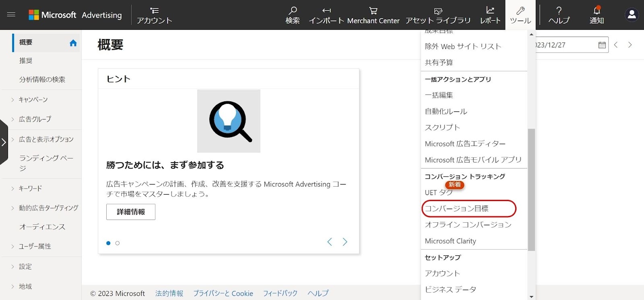This screenshot has width=644, height=300.
Task: Click the home icon beside 概要
Action: pos(73,43)
